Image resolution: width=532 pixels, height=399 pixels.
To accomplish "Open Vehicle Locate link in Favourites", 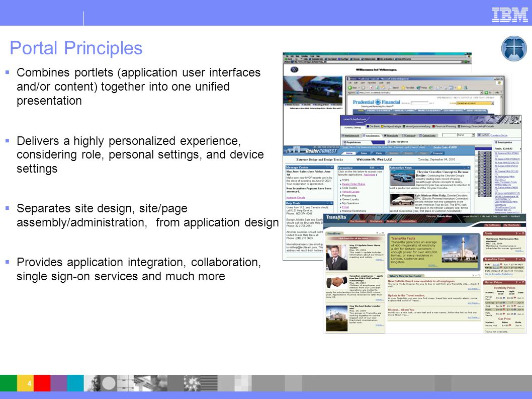I will click(351, 192).
